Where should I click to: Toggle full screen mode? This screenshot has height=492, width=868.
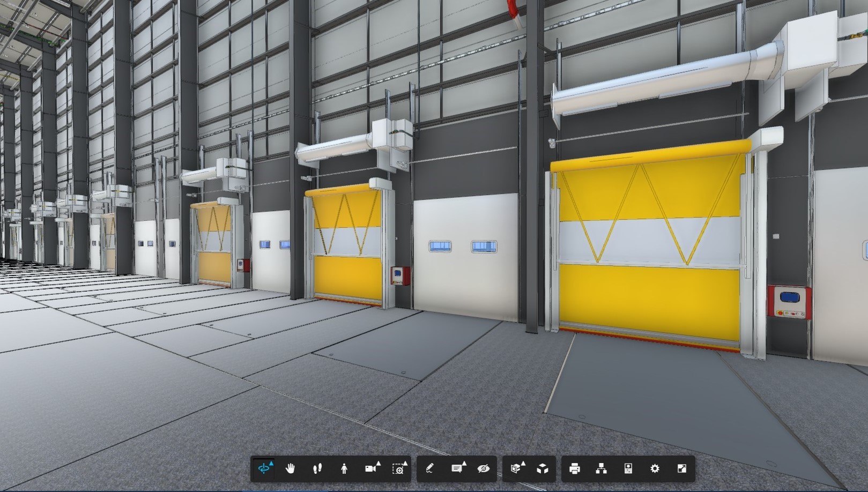(x=682, y=468)
